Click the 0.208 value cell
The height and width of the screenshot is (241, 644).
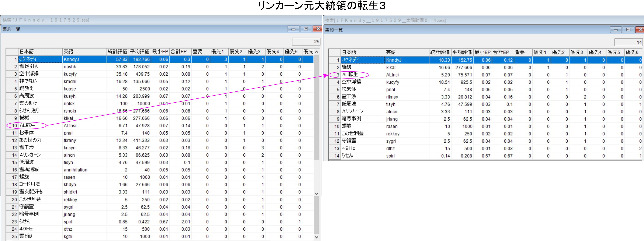[462, 156]
